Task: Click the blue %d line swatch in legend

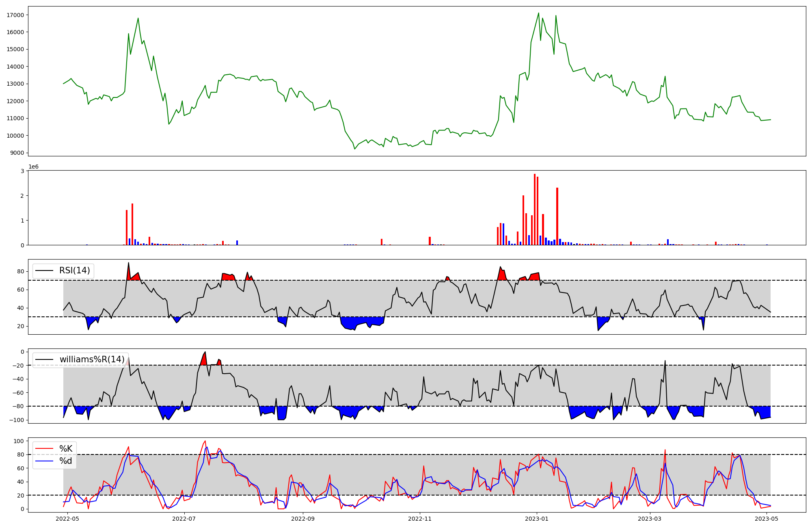Action: tap(44, 461)
